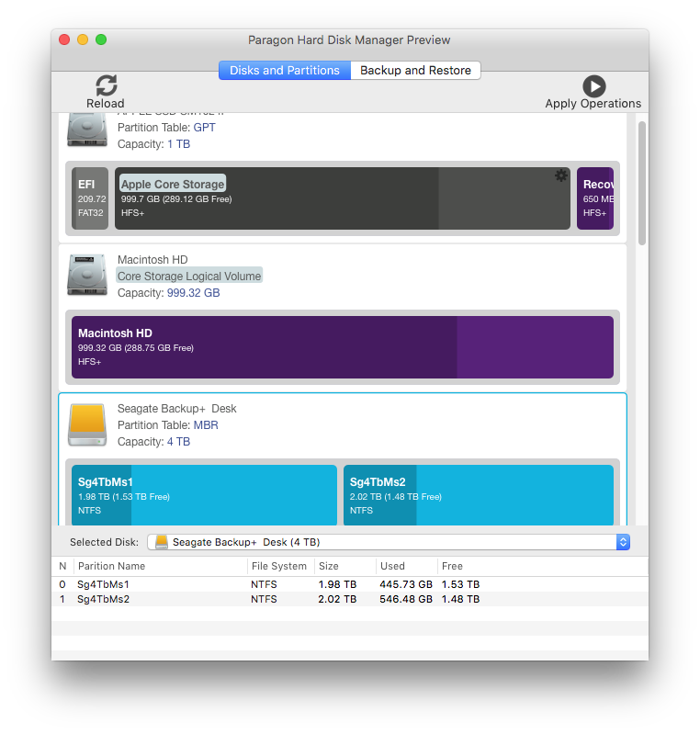Select the Apple SSD hard drive icon
700x734 pixels.
pos(87,130)
